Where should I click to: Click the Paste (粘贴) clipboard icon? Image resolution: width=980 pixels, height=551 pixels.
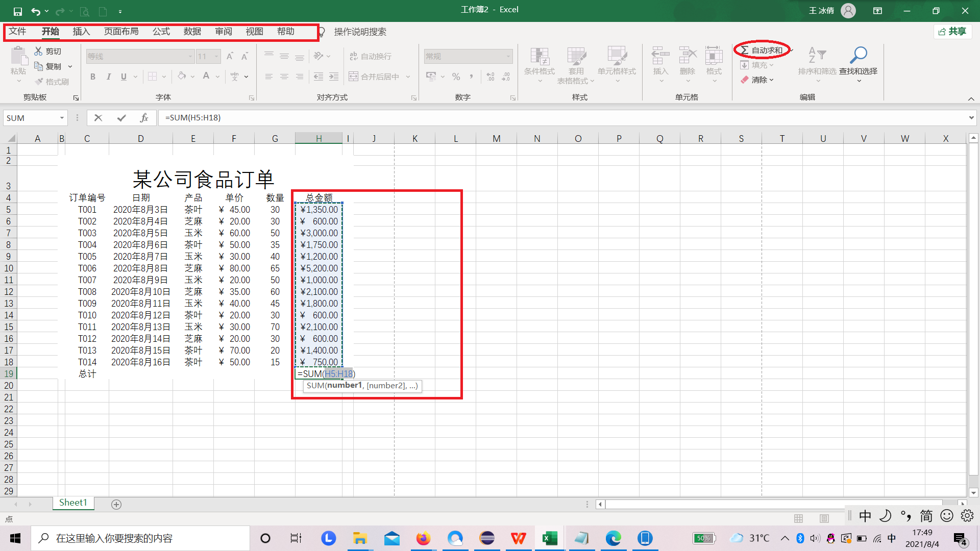19,55
